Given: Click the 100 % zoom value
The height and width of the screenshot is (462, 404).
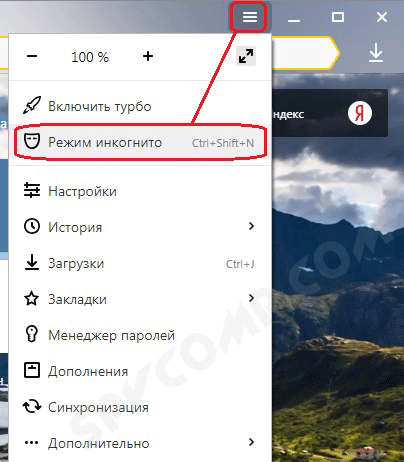Looking at the screenshot, I should pos(90,57).
